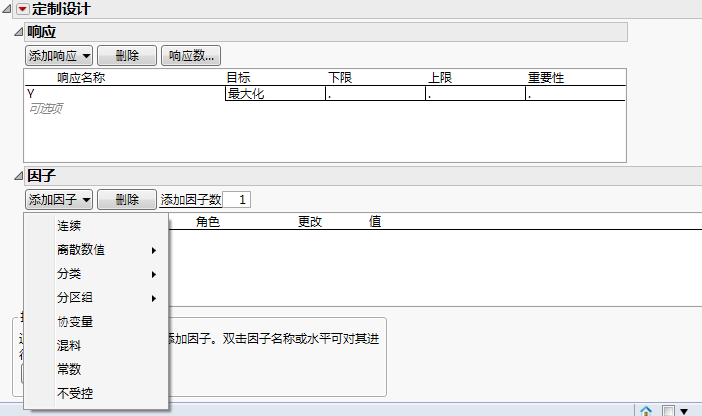Image resolution: width=702 pixels, height=416 pixels.
Task: Click the 删除 button in the 响应 section
Action: (127, 56)
